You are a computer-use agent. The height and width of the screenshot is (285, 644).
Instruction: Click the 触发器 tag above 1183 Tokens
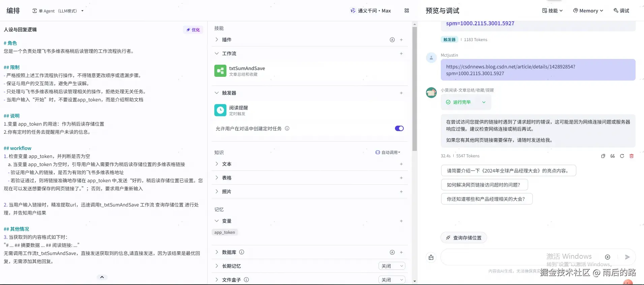449,39
